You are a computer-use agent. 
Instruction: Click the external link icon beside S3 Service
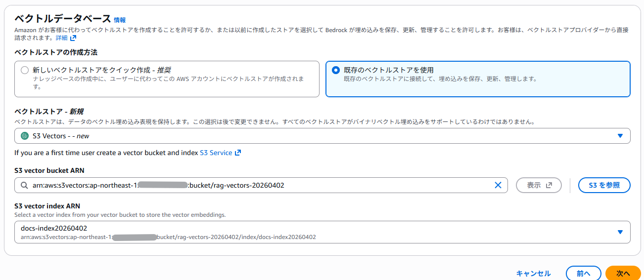tap(237, 153)
